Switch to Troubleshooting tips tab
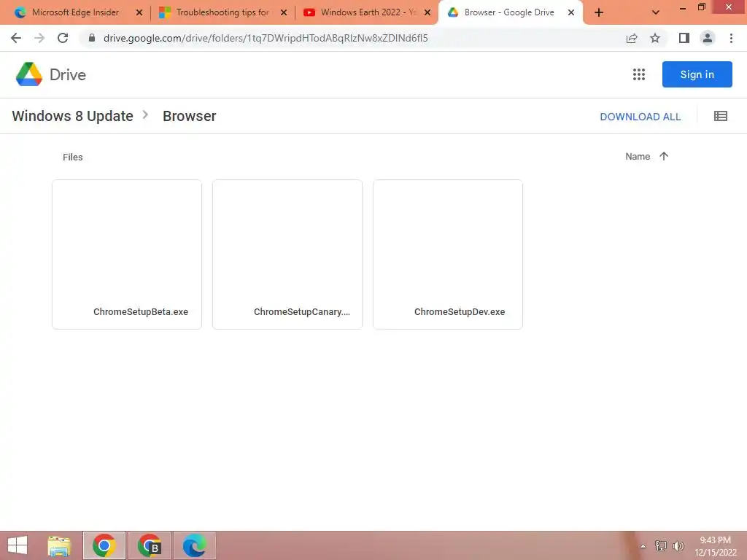Viewport: 747px width, 560px height. point(223,13)
